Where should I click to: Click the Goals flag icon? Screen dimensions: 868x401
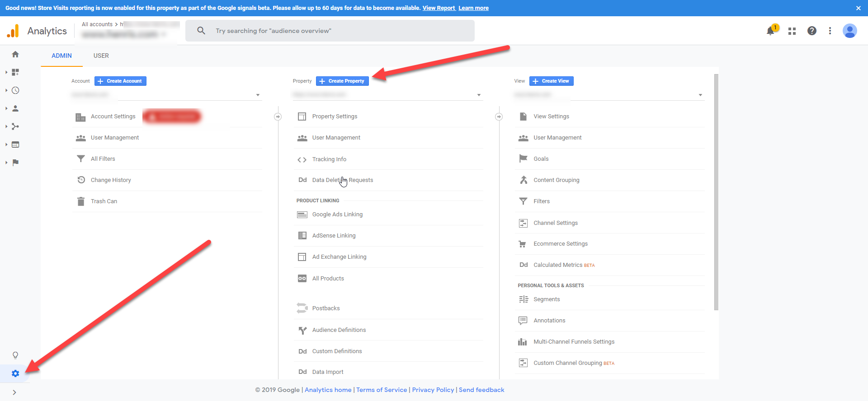pyautogui.click(x=523, y=159)
